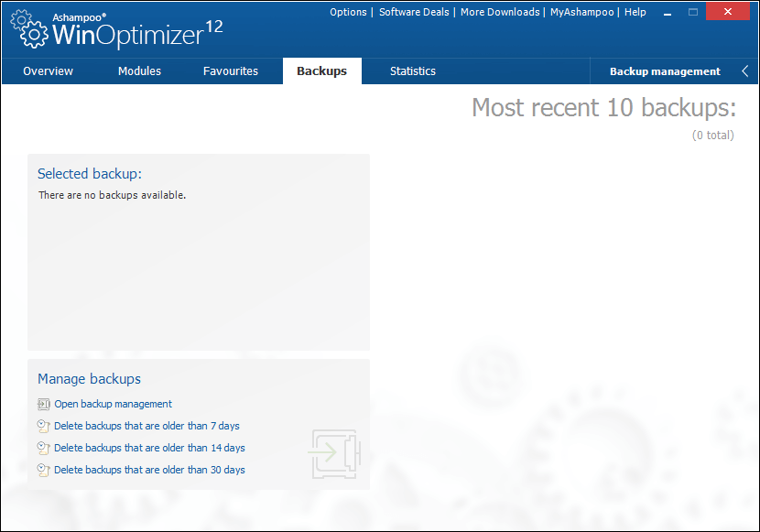Click the 'Manage backups' heading
The width and height of the screenshot is (760, 532).
[x=89, y=379]
